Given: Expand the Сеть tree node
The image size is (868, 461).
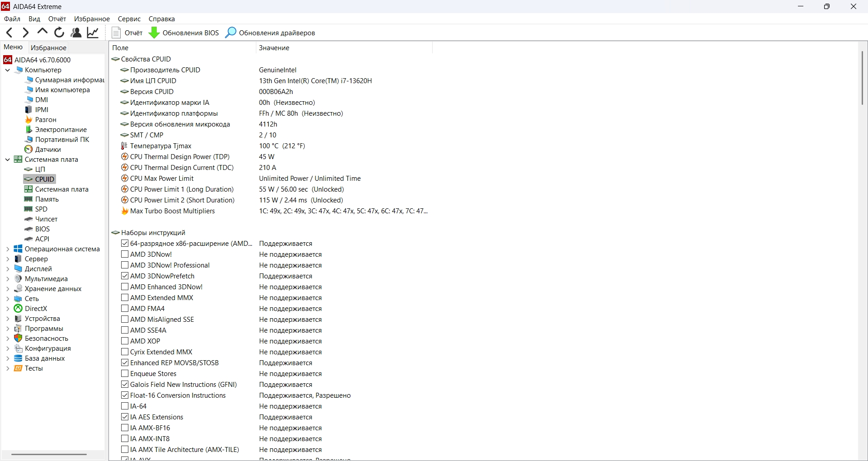Looking at the screenshot, I should pyautogui.click(x=8, y=299).
